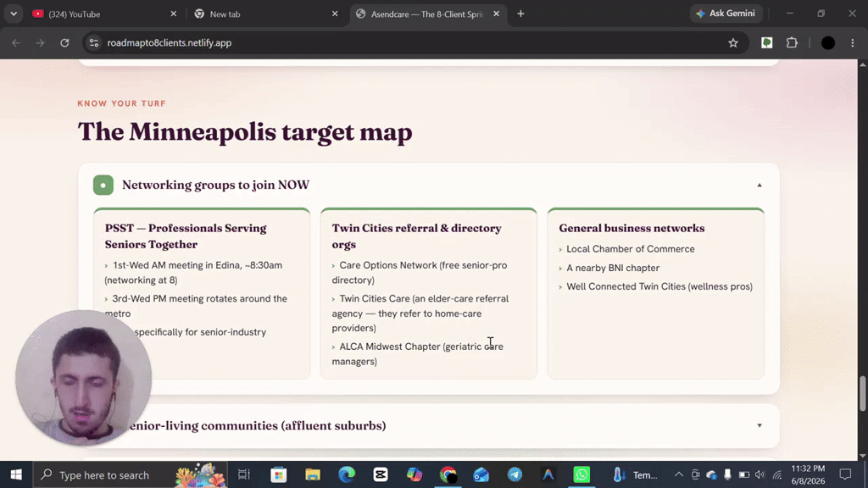Show hidden system tray icons
This screenshot has height=488, width=868.
pos(679,474)
